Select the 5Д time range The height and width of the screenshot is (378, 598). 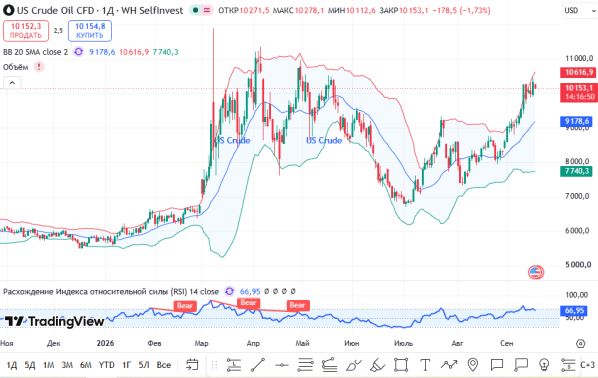click(30, 365)
